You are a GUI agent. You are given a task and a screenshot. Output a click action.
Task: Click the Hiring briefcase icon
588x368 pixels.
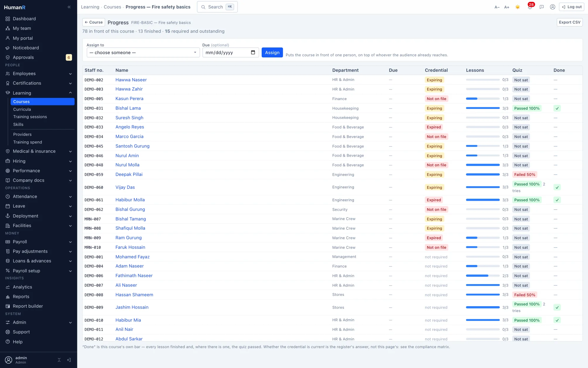8,161
